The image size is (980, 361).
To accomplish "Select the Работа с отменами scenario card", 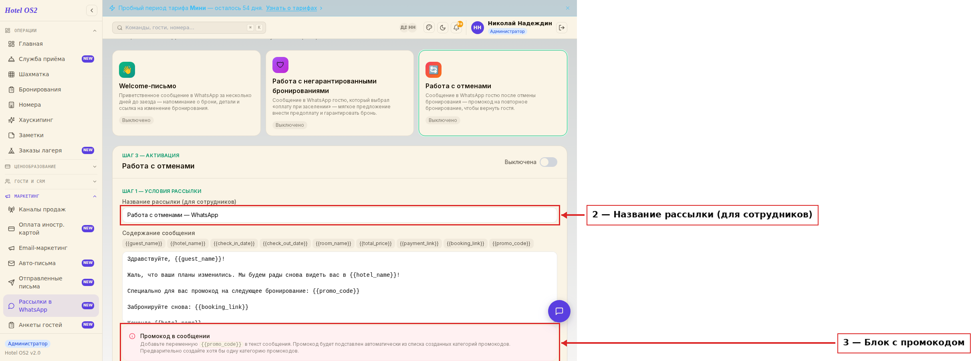I will (x=493, y=93).
